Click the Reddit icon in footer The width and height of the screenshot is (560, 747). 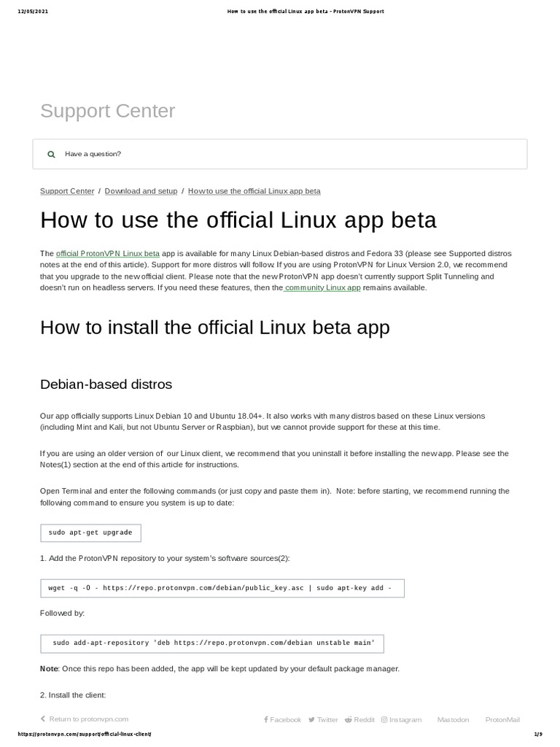coord(349,719)
